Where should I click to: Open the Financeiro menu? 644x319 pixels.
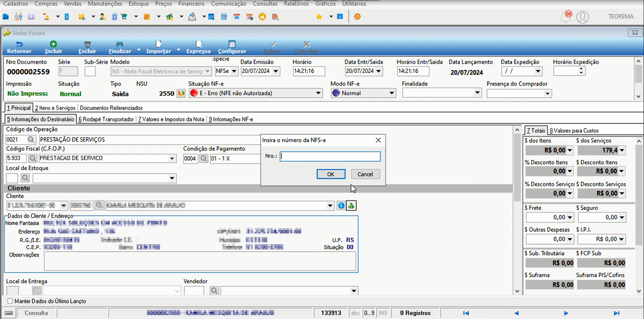tap(191, 4)
